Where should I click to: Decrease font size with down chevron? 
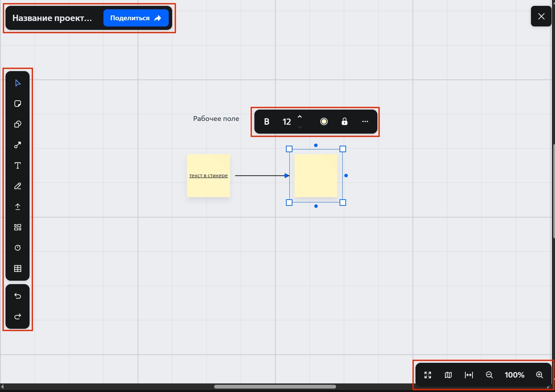pyautogui.click(x=300, y=127)
